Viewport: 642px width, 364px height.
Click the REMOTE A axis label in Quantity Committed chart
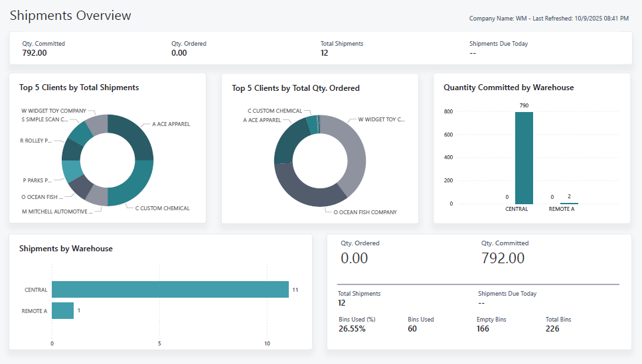562,209
